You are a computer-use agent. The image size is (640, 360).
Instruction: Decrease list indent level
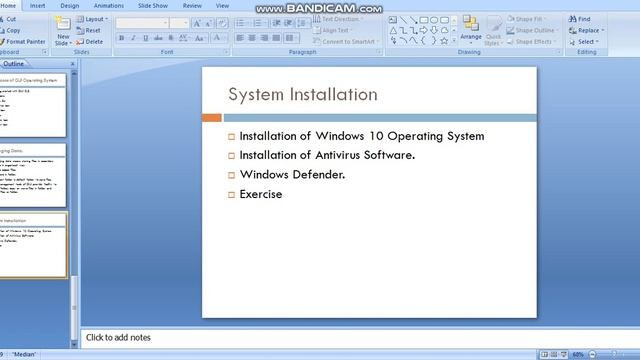pyautogui.click(x=276, y=23)
